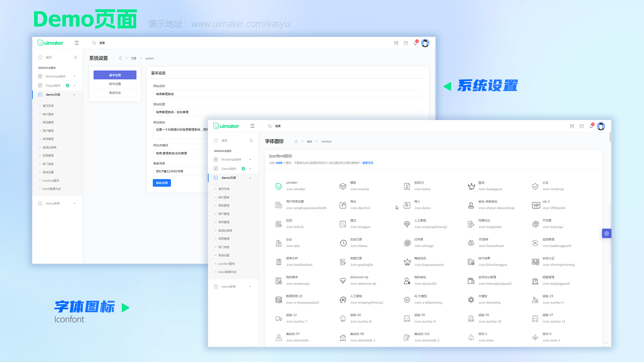This screenshot has height=362, width=644.
Task: Click the history clock icon-bianzu
Action: click(x=343, y=243)
